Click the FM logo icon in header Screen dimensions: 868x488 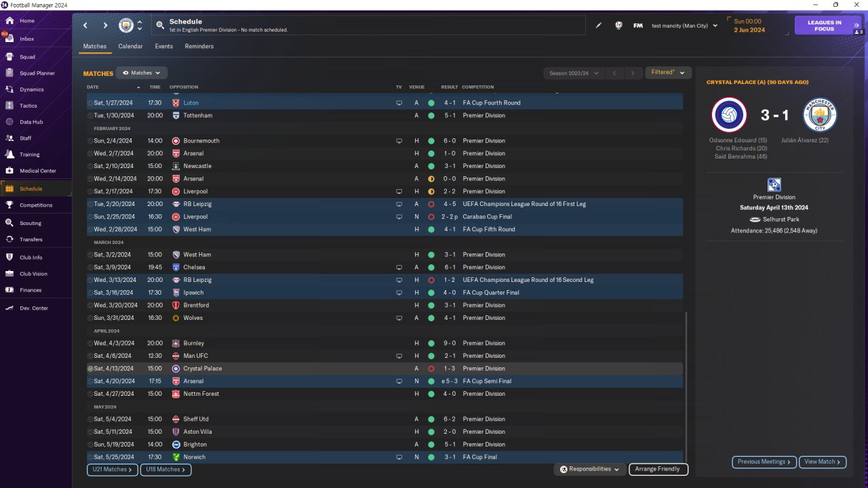point(638,26)
